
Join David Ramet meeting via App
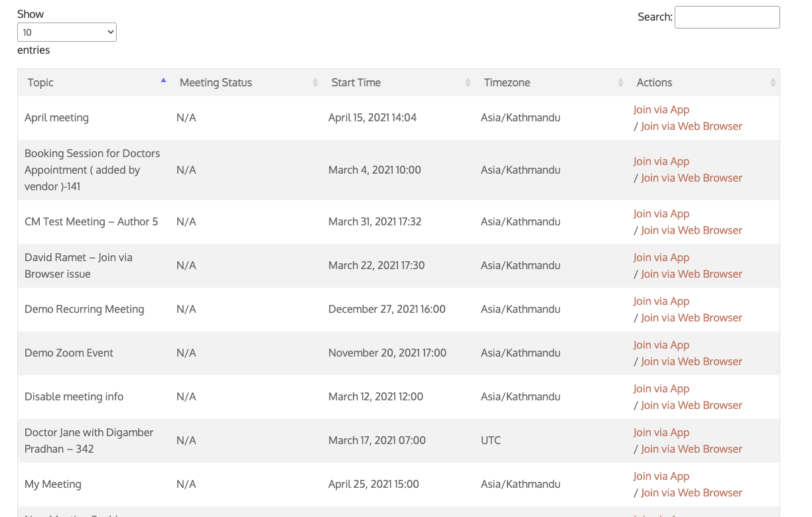pyautogui.click(x=661, y=258)
